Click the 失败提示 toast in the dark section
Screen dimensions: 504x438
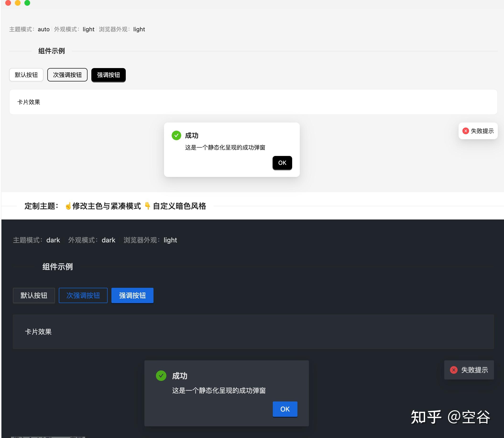pyautogui.click(x=469, y=370)
